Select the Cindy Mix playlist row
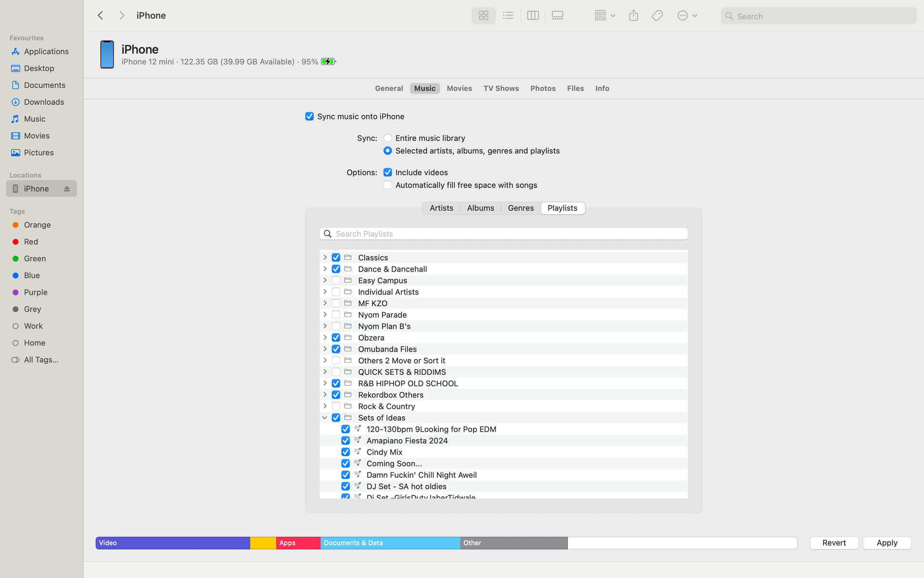 (x=503, y=452)
